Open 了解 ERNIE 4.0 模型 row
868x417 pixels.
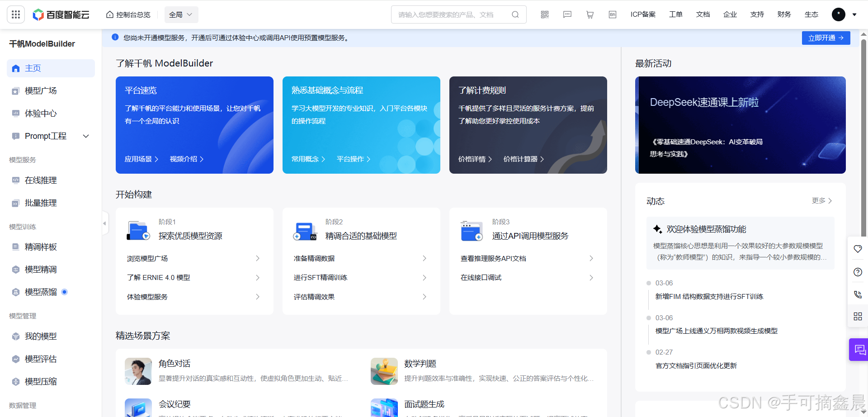(x=194, y=278)
